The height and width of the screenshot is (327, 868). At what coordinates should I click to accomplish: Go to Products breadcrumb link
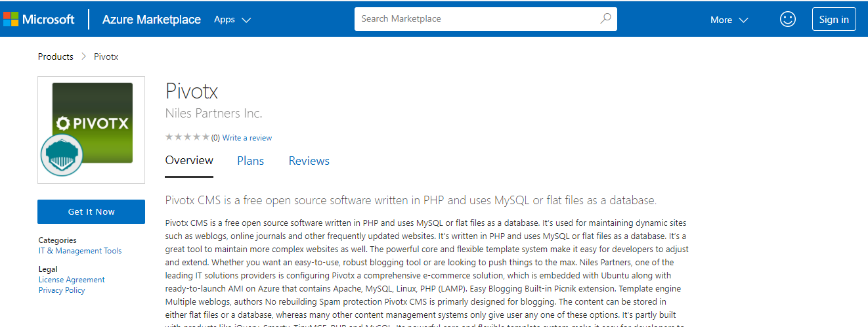click(56, 56)
